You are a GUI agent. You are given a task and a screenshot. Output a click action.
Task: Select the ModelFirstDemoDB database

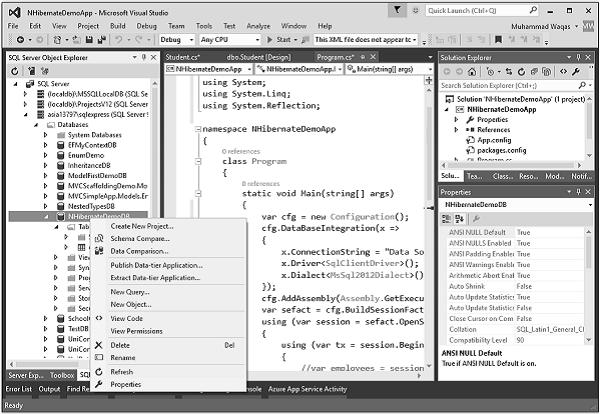97,176
